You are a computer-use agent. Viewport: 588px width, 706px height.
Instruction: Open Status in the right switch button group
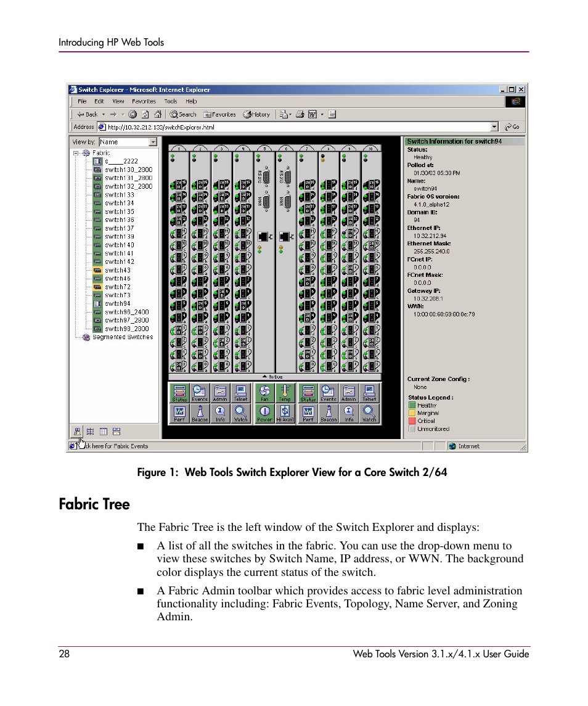tap(308, 393)
